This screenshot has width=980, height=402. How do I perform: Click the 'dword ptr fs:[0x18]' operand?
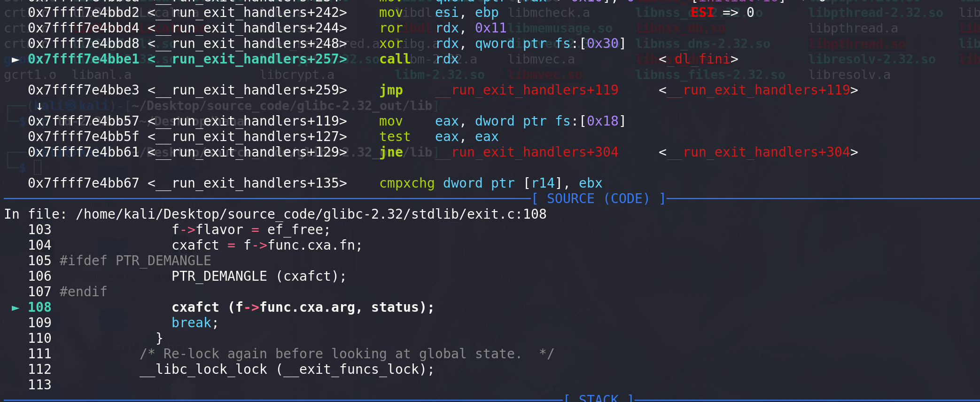550,121
